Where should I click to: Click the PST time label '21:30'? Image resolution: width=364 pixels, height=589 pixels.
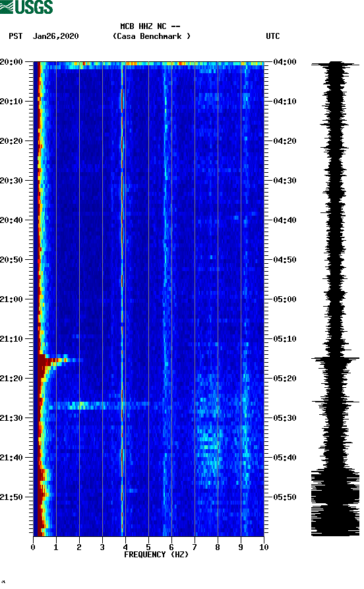pyautogui.click(x=11, y=418)
